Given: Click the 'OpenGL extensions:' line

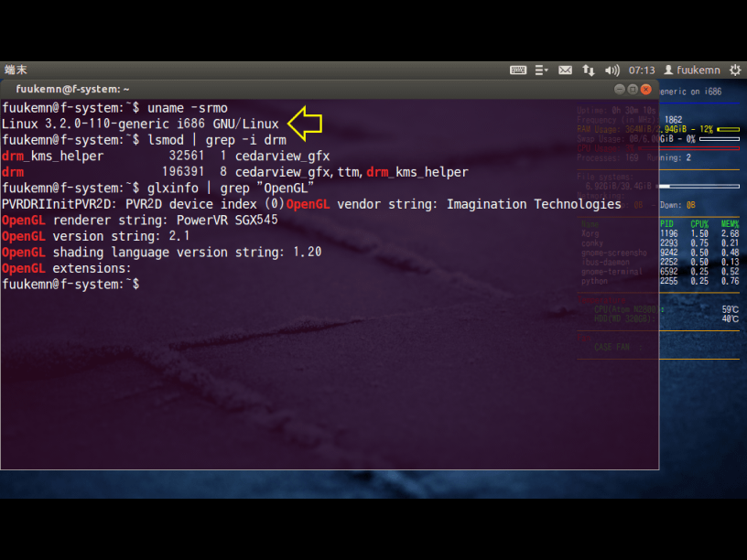Looking at the screenshot, I should point(66,268).
